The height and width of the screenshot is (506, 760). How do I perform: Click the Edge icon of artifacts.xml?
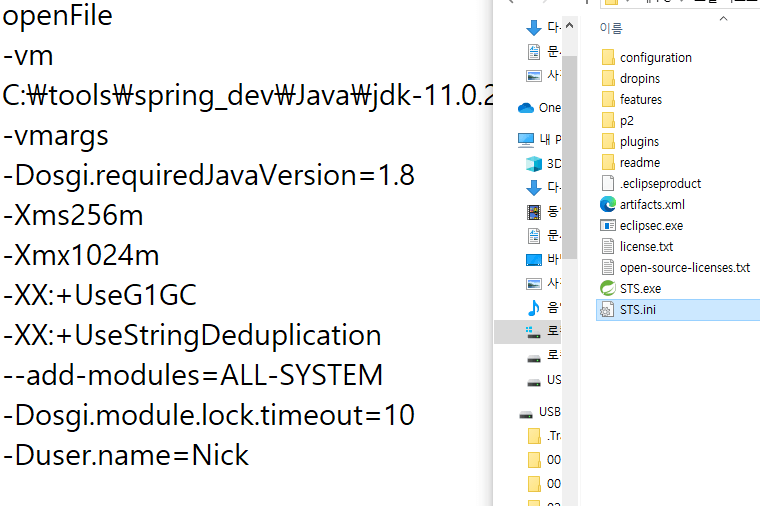tap(608, 204)
